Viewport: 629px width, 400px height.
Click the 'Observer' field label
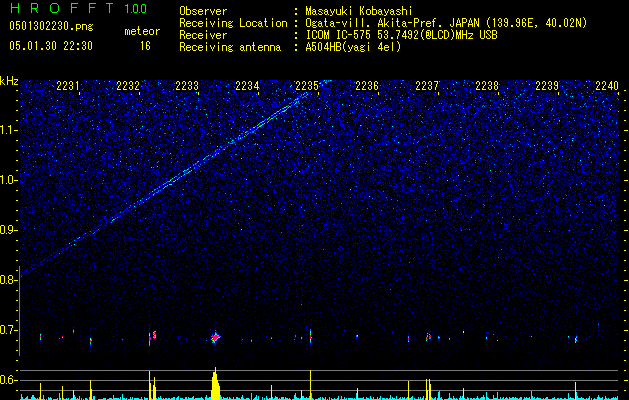point(203,11)
